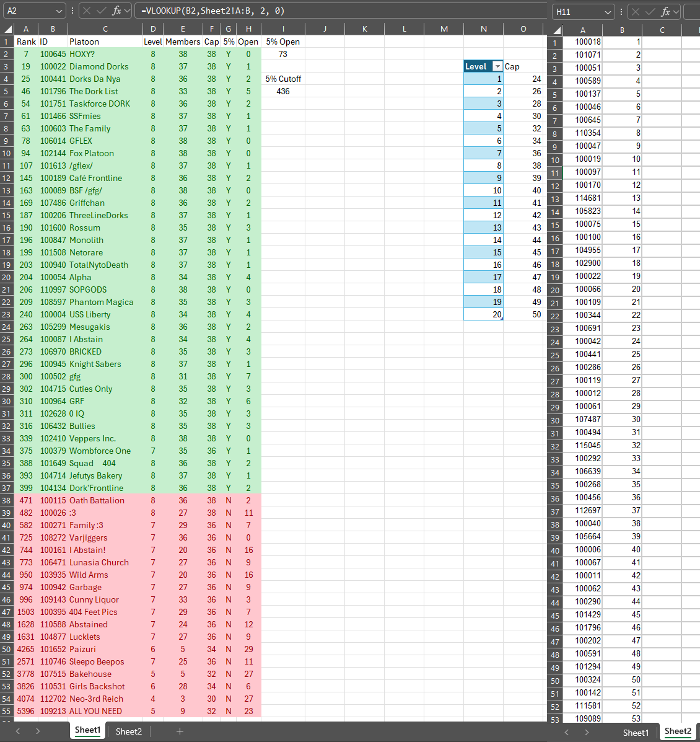Open the Name Box dropdown showing A2
Viewport: 700px width, 742px height.
pyautogui.click(x=59, y=11)
